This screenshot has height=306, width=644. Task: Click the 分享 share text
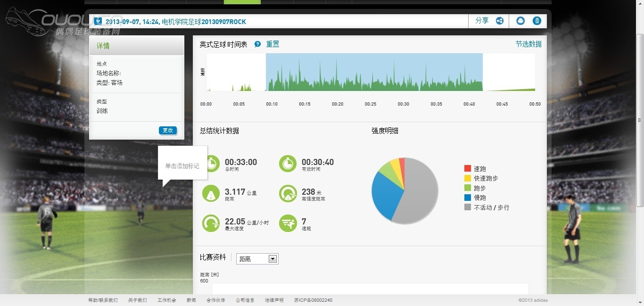[482, 21]
